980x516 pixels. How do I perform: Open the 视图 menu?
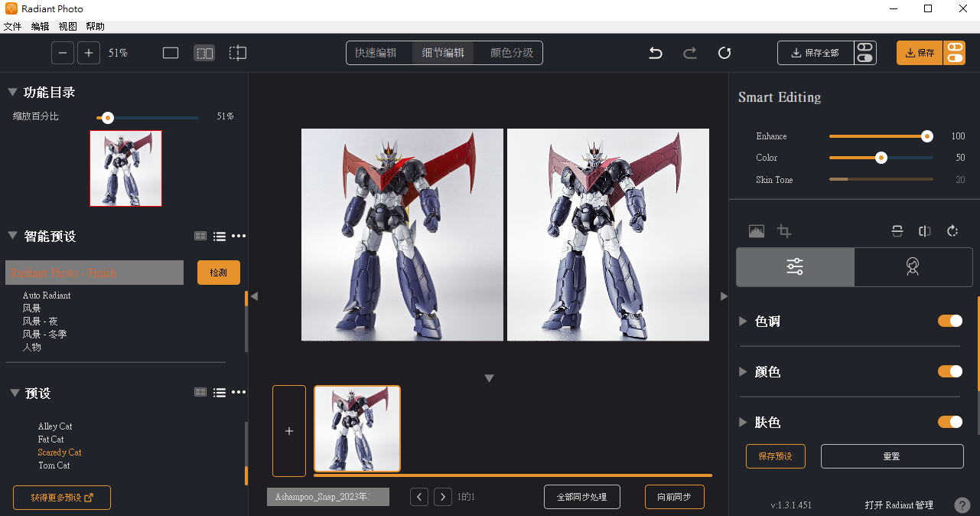pyautogui.click(x=68, y=27)
